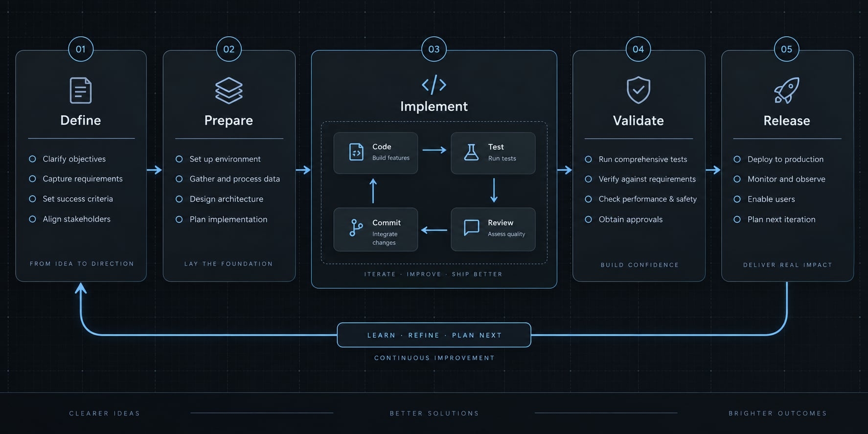Click the Implement code brackets icon
Viewport: 868px width, 434px height.
click(x=434, y=85)
